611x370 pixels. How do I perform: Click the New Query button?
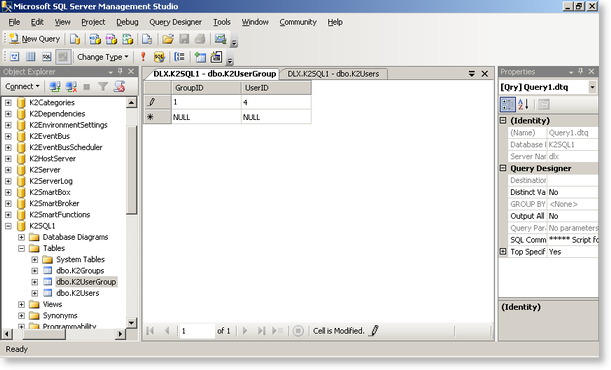35,39
